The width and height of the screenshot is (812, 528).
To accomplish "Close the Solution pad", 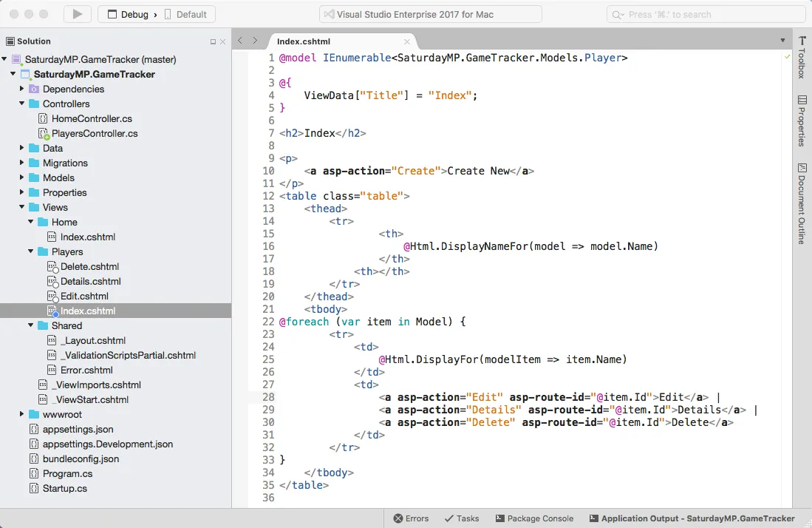I will coord(222,41).
